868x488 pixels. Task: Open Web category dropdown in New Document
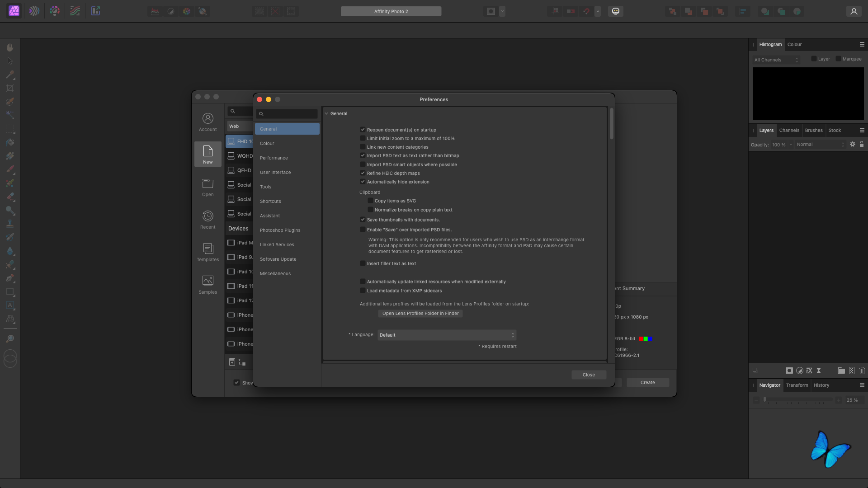(240, 126)
